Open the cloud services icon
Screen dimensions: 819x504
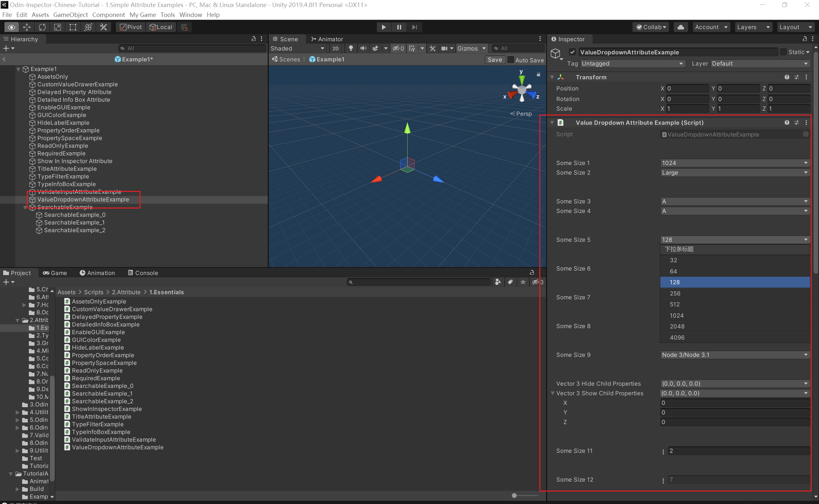[x=680, y=27]
